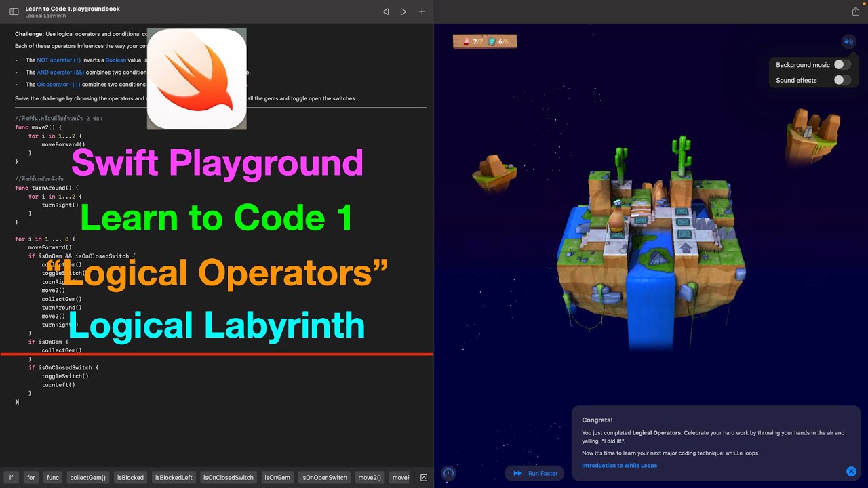Insert the 'if' code suggestion
868x488 pixels.
click(x=11, y=477)
